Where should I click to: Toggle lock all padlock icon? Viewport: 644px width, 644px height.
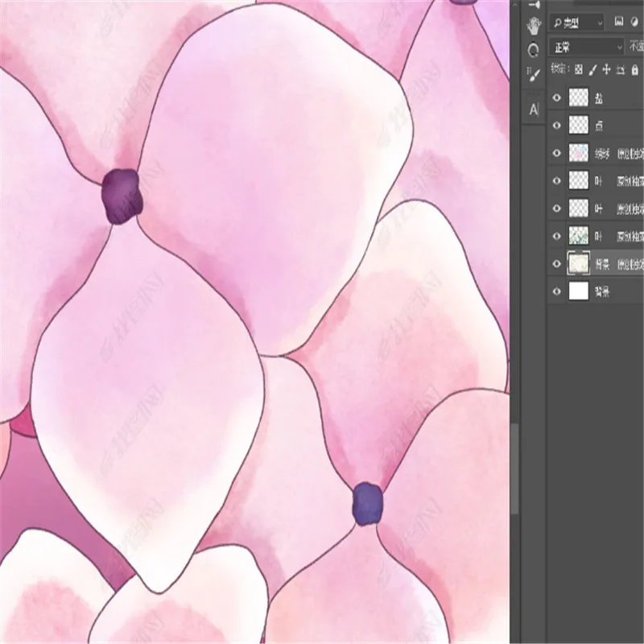tap(634, 69)
